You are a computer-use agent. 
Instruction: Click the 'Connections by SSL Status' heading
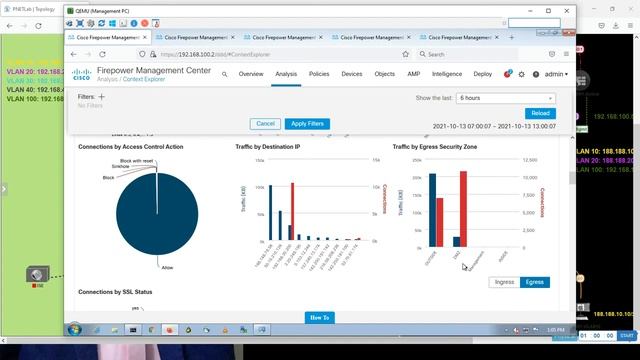tap(115, 292)
